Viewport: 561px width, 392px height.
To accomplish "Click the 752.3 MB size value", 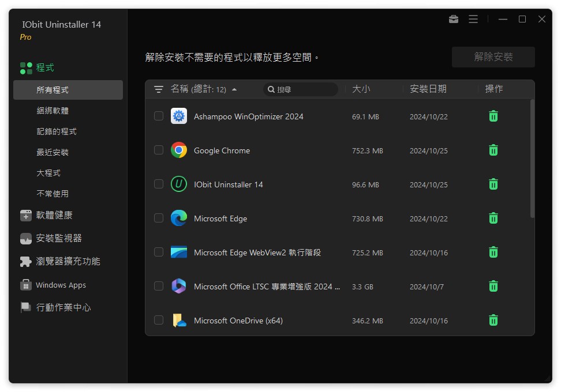I will [368, 151].
